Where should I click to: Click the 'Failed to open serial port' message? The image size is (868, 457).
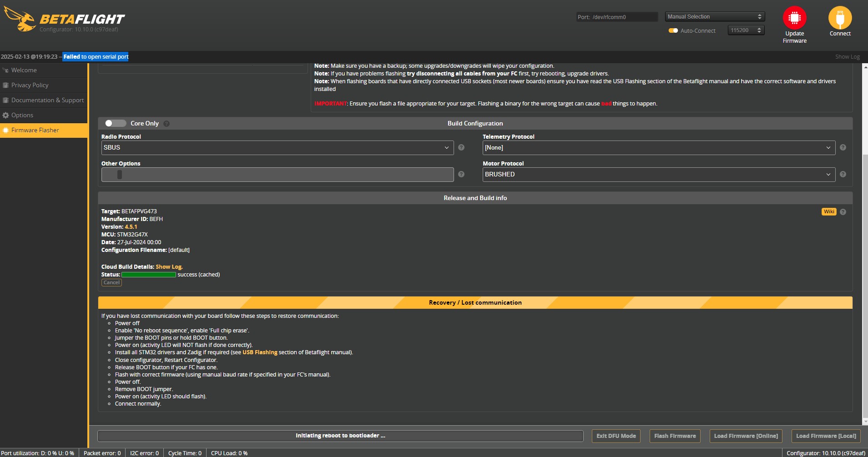(x=96, y=57)
